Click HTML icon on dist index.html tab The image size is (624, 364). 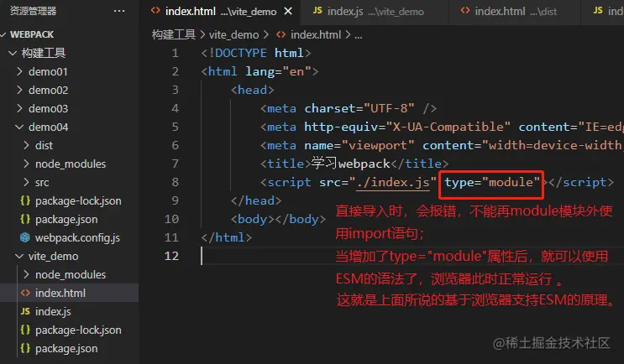(x=465, y=11)
